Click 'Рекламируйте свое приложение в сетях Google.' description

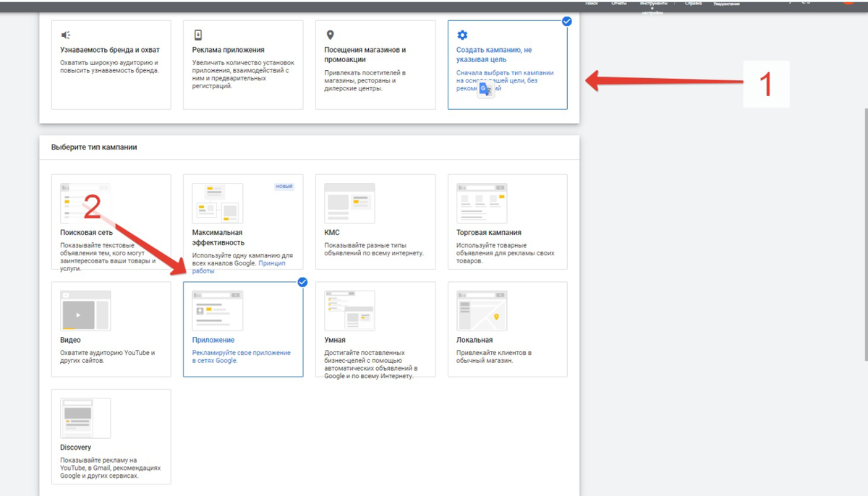click(x=242, y=356)
